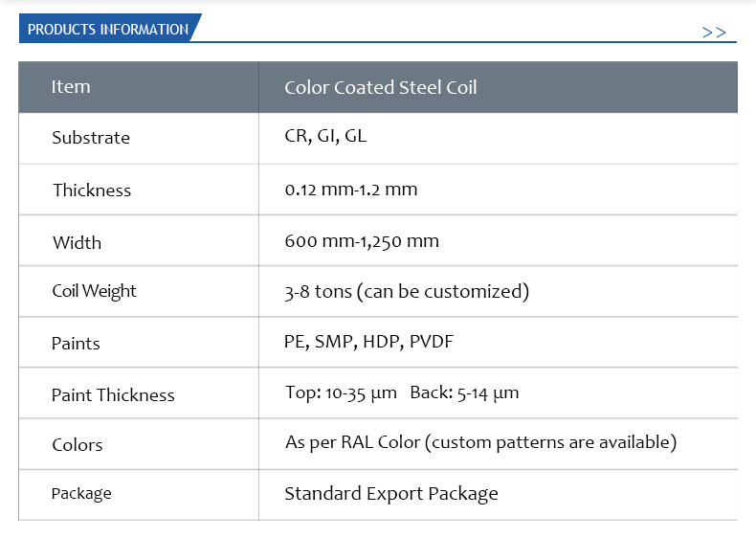
Task: Click the Color Coated Steel Coil header
Action: tap(381, 87)
